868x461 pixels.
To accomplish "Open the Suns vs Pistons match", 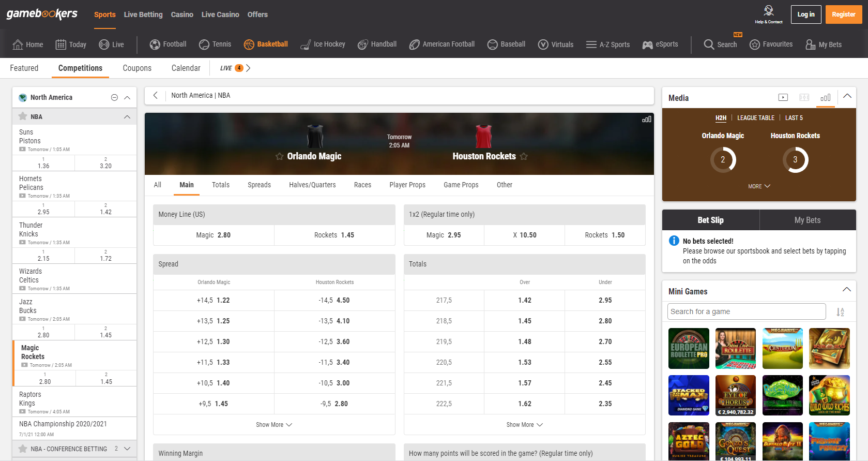I will coord(74,140).
